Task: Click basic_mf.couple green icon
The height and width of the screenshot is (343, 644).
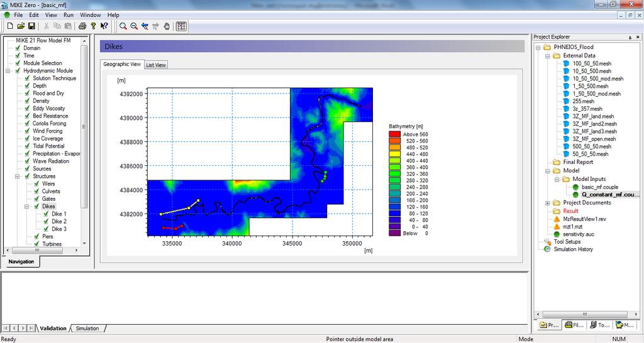Action: pyautogui.click(x=576, y=187)
